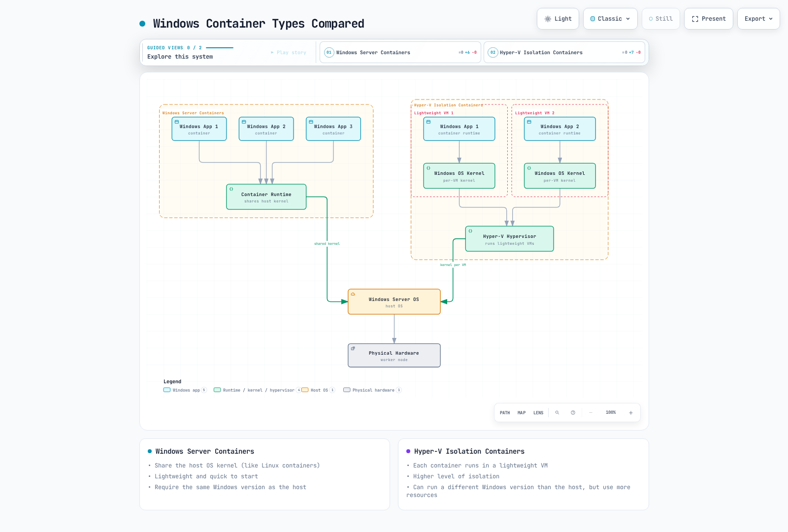
Task: Open the Classic style dropdown
Action: tap(610, 19)
